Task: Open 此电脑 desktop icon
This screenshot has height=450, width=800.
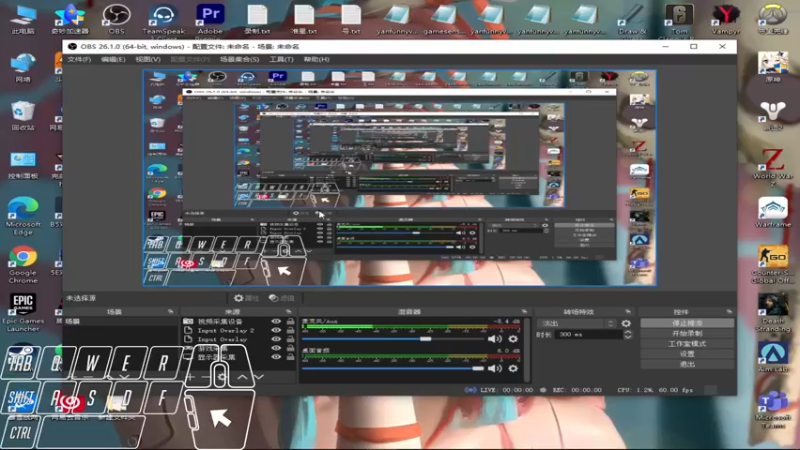Action: [23, 19]
